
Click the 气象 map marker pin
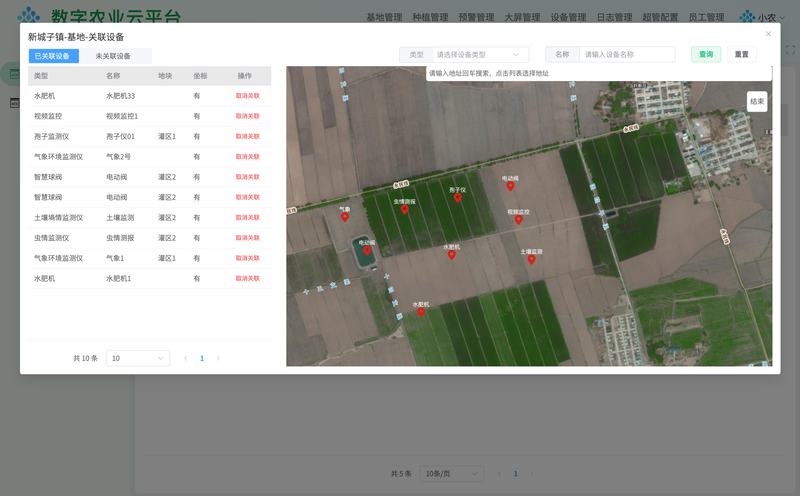click(345, 217)
